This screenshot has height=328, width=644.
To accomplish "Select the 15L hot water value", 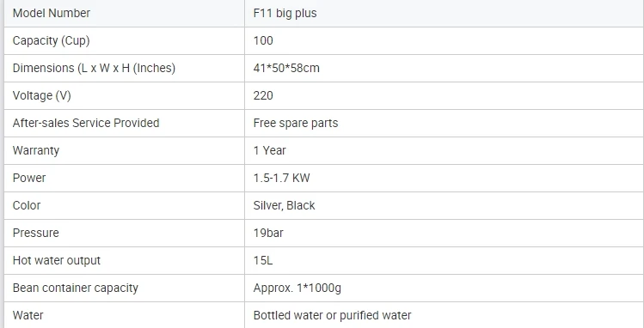I will coord(263,260).
